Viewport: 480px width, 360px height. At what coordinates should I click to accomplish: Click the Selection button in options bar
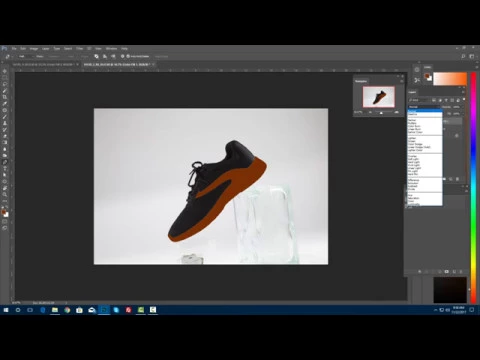[54, 56]
